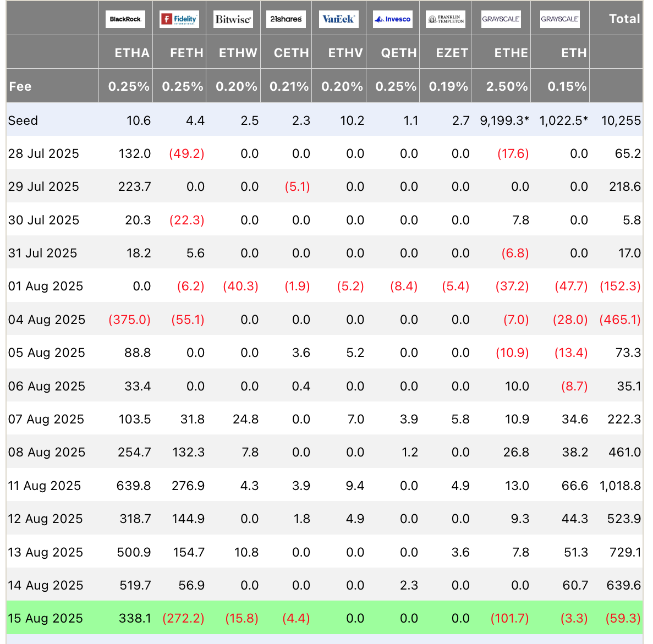Screen dimensions: 653x644
Task: Click the 30 Jul 2025 date
Action: tap(43, 220)
